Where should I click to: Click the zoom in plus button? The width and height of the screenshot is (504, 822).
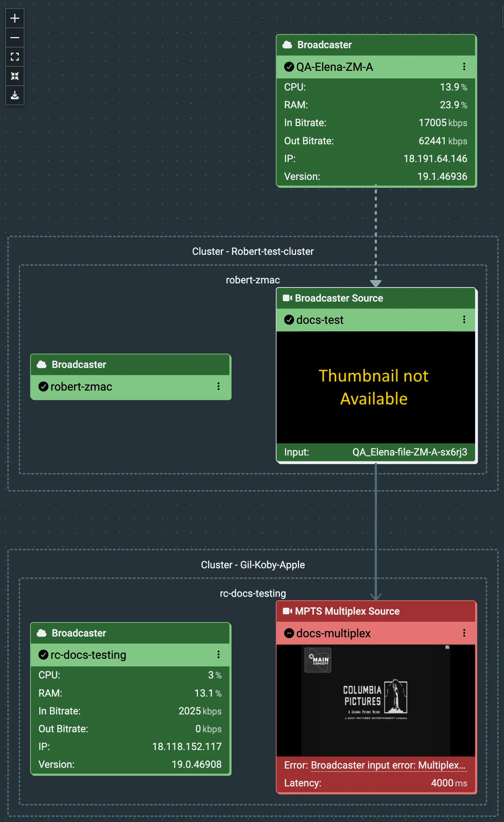(15, 18)
